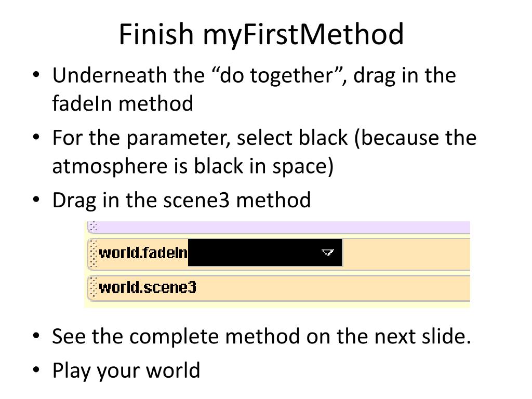
Task: Grab the dotted handle of world.fadeIn tile
Action: [x=93, y=254]
